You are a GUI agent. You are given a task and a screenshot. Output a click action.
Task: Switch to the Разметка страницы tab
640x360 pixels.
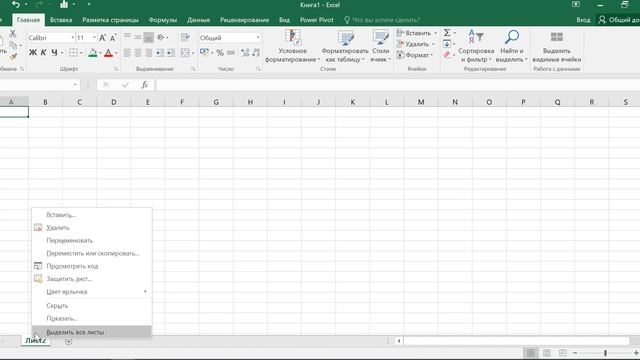110,20
